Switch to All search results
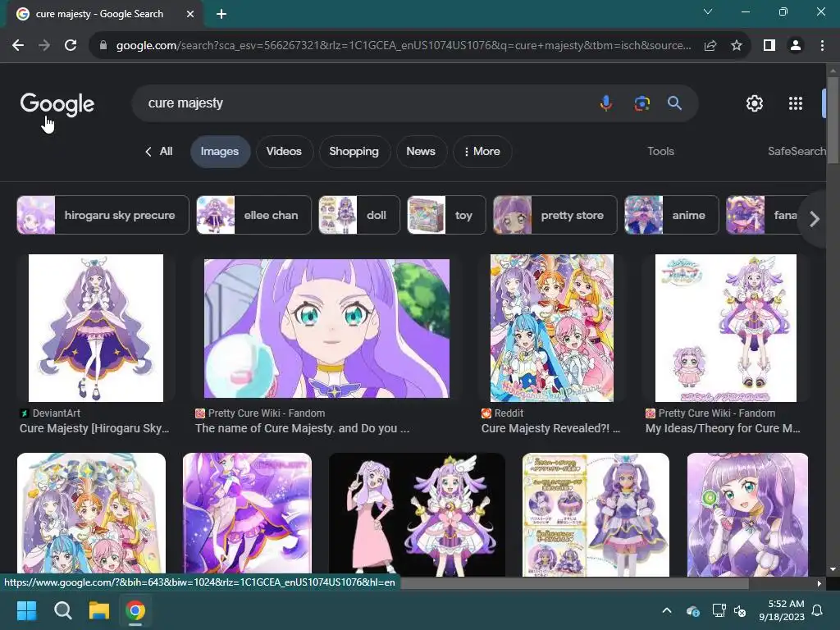Image resolution: width=840 pixels, height=630 pixels. 158,152
